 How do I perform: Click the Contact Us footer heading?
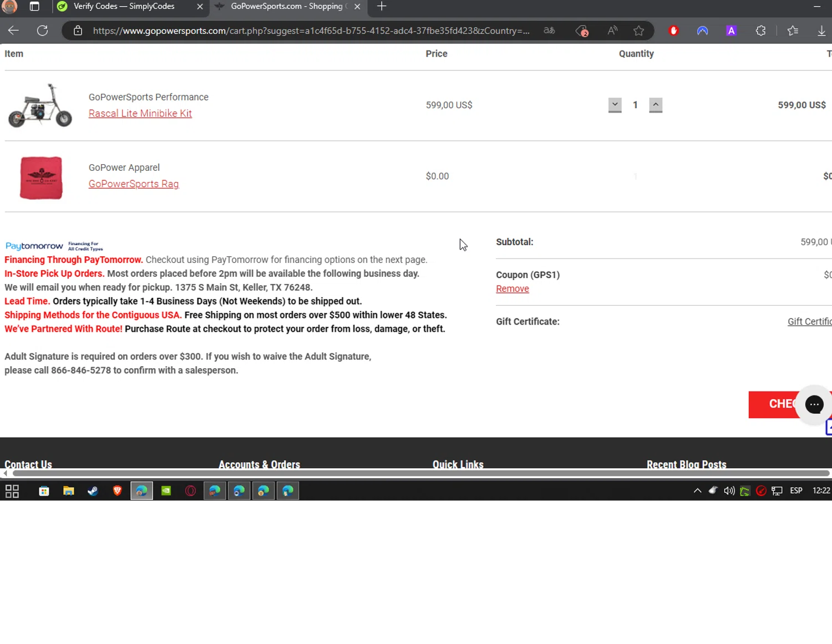(x=28, y=464)
